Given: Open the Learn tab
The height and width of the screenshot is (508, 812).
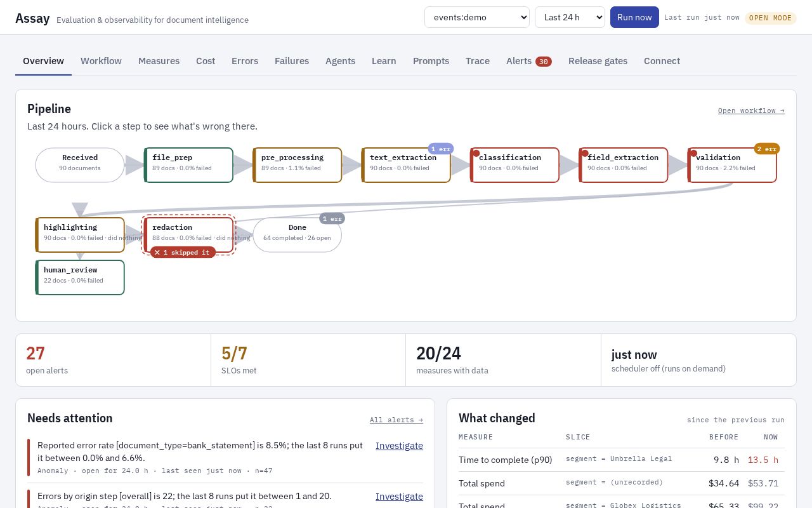Looking at the screenshot, I should click(384, 61).
